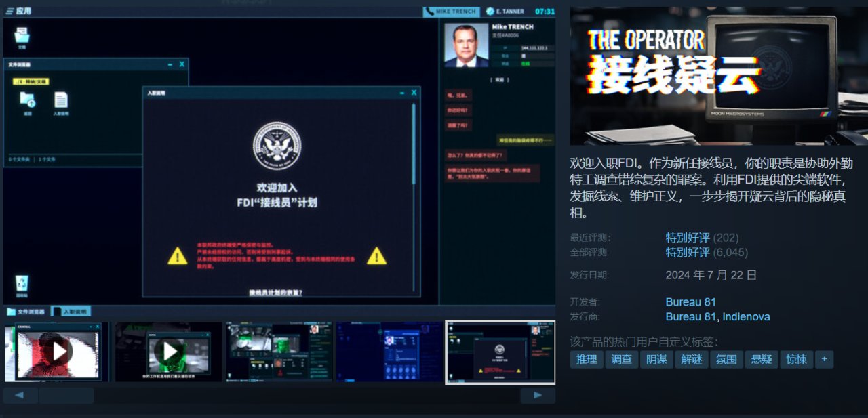Click the 悬疑 tag
The image size is (868, 418).
(762, 360)
